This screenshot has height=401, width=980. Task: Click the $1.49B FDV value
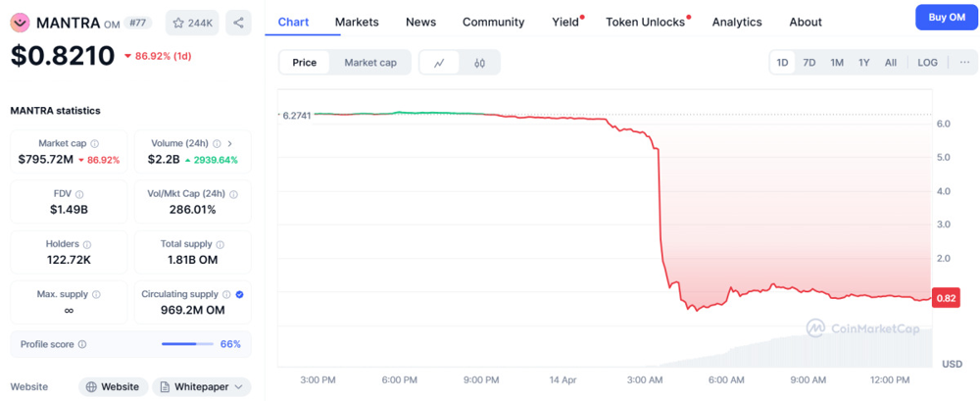point(69,210)
